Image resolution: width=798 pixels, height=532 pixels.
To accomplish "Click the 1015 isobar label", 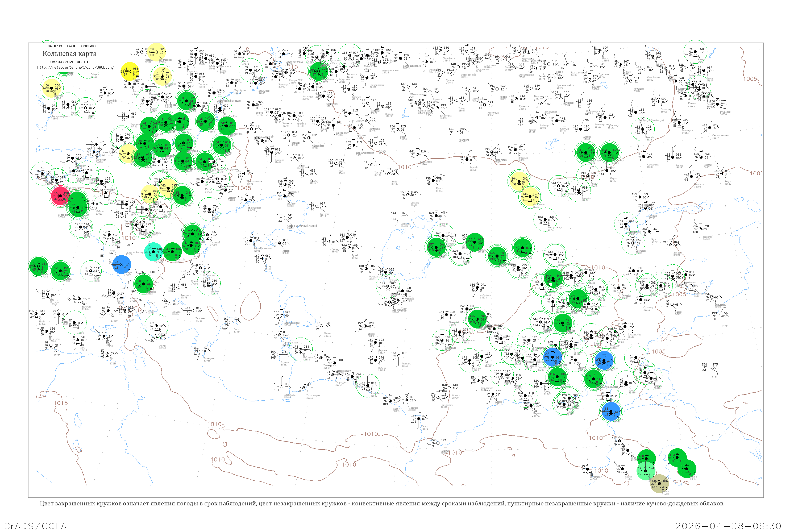I will (61, 403).
